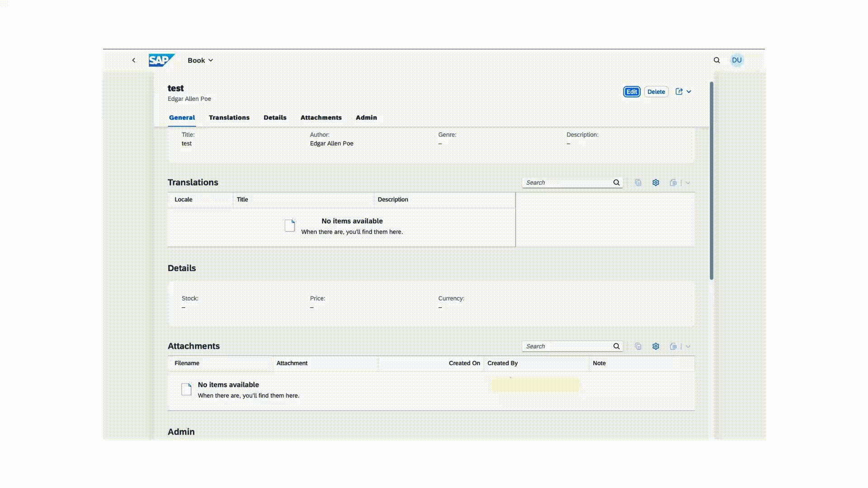Click the Edit button
The width and height of the screenshot is (868, 488).
(632, 92)
